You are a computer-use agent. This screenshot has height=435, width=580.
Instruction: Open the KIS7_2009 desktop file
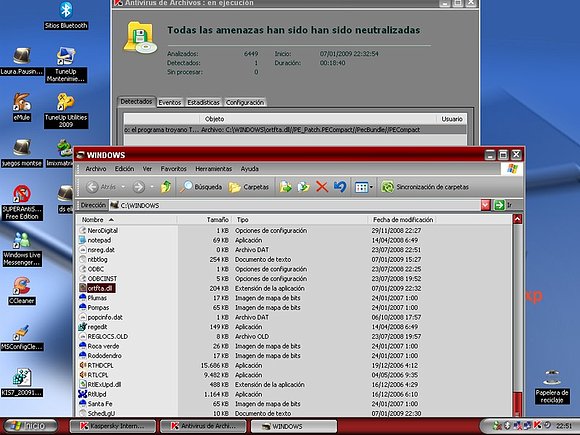[22, 382]
